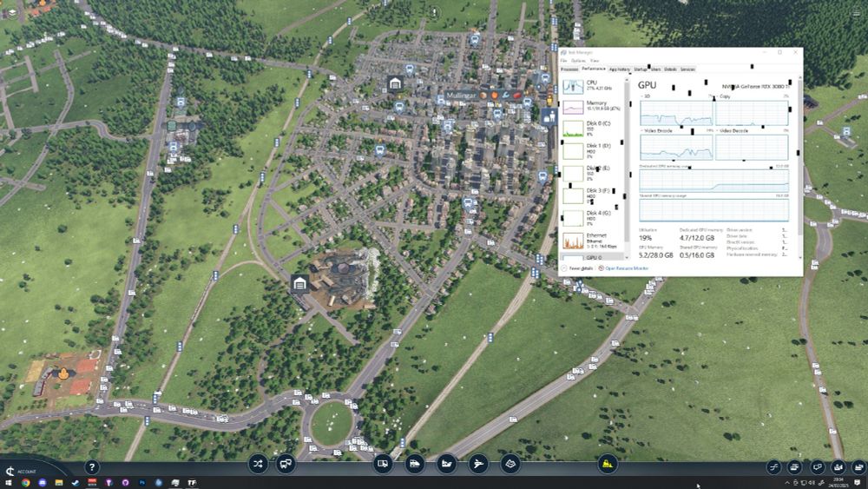Open the terrain landscaping tool
The height and width of the screenshot is (489, 868).
coord(510,464)
